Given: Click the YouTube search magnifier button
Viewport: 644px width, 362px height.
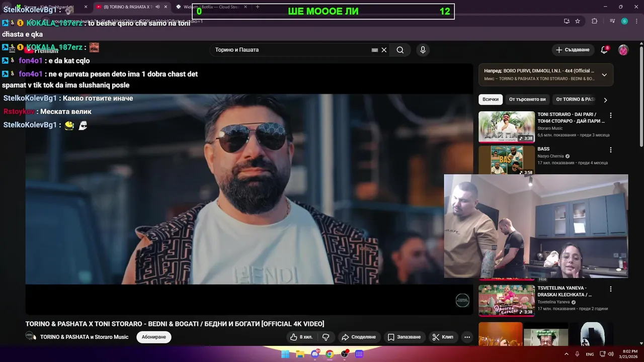Looking at the screenshot, I should tap(400, 50).
